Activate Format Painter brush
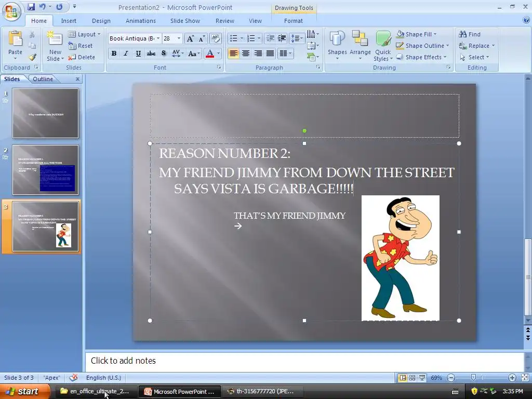The width and height of the screenshot is (532, 399). pos(32,57)
